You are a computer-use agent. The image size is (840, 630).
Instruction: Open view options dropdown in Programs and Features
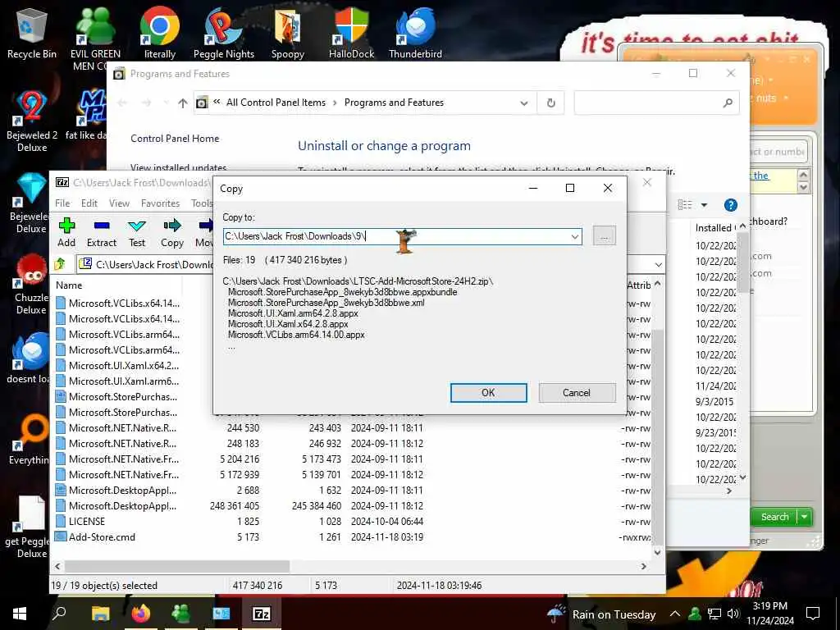704,205
